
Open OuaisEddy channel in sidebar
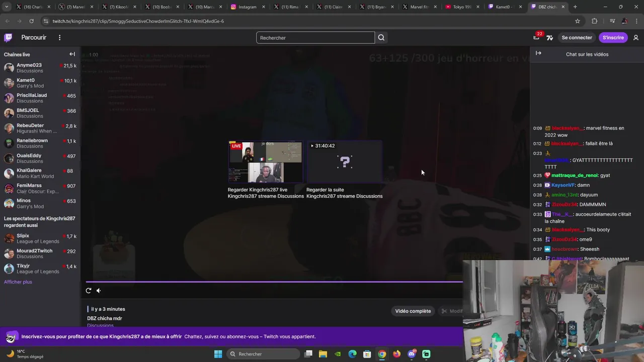40,158
